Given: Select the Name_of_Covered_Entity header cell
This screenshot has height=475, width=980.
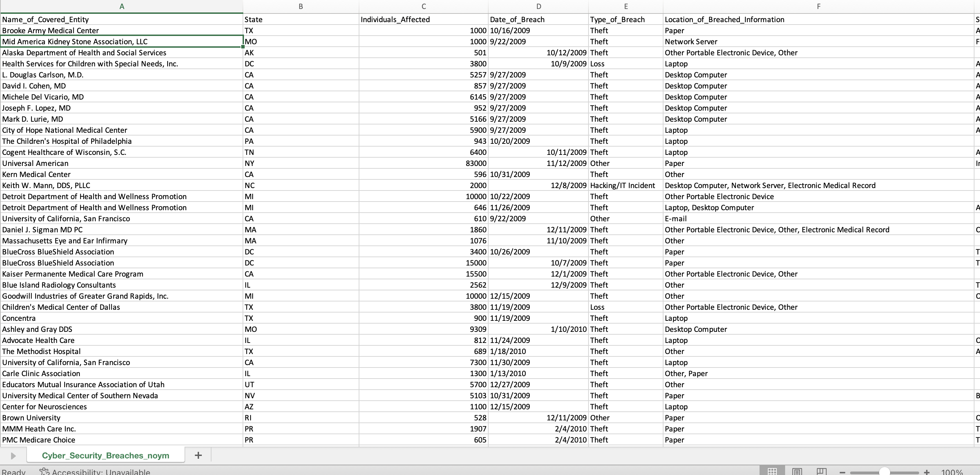Looking at the screenshot, I should [122, 19].
